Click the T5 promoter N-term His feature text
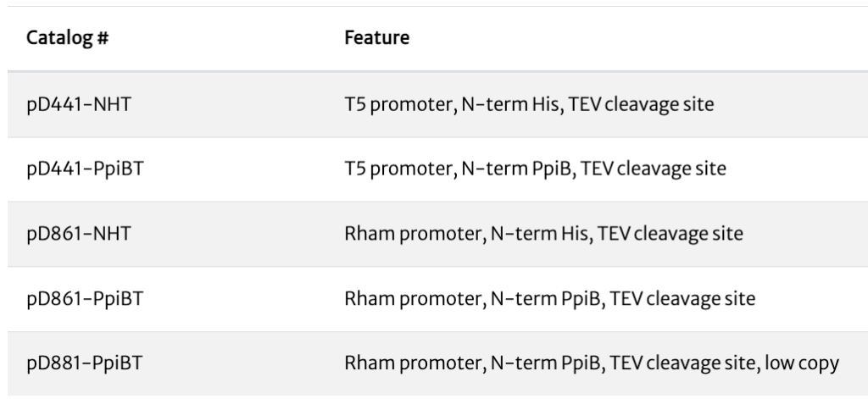 [x=529, y=104]
